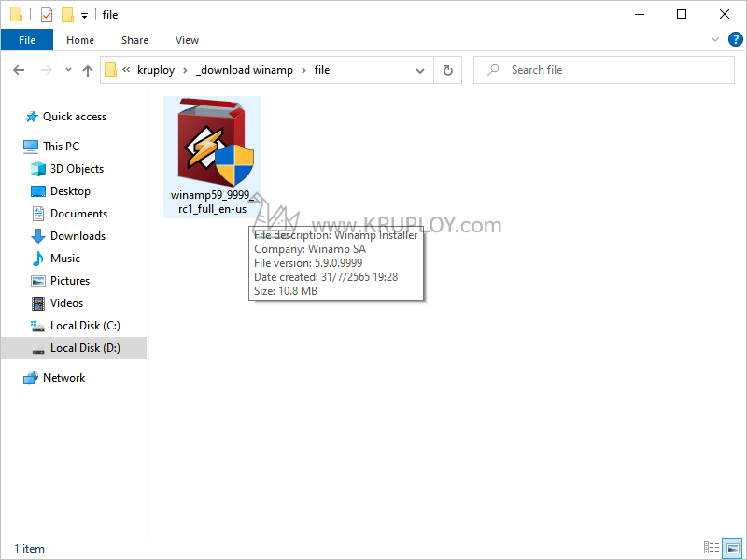Click the 3D Objects cube icon
Image resolution: width=747 pixels, height=560 pixels.
(x=38, y=169)
